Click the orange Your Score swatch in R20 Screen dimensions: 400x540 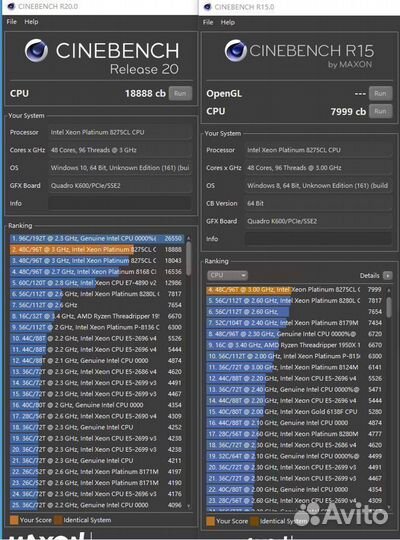(x=14, y=520)
